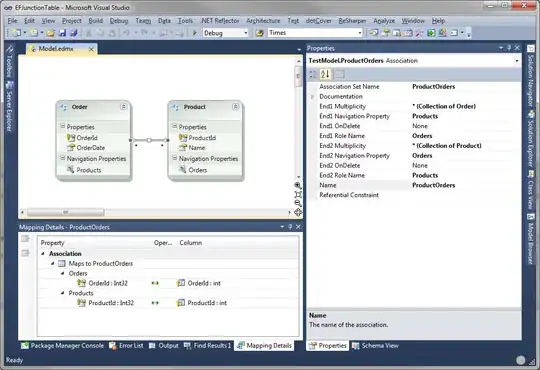Click the Save All toolbar icon

[73, 33]
